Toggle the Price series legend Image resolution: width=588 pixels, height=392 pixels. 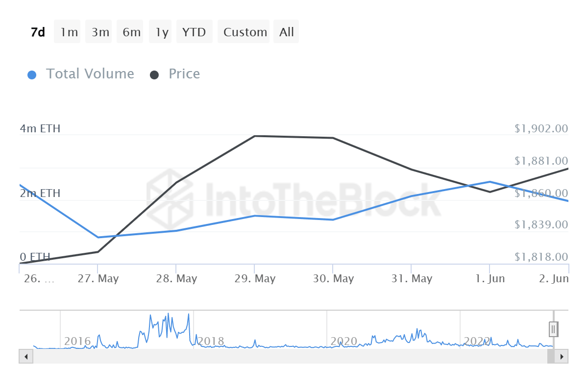coord(184,74)
